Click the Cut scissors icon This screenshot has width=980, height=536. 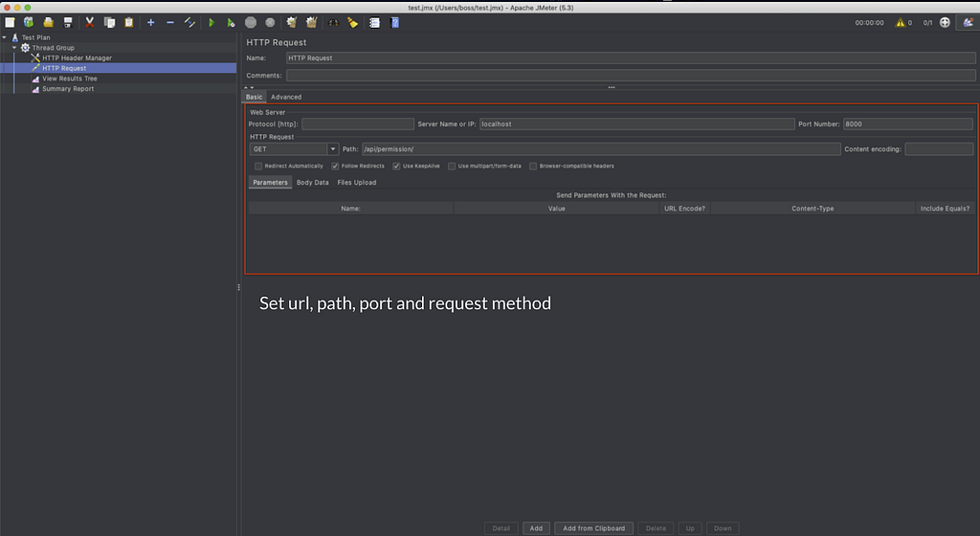89,22
